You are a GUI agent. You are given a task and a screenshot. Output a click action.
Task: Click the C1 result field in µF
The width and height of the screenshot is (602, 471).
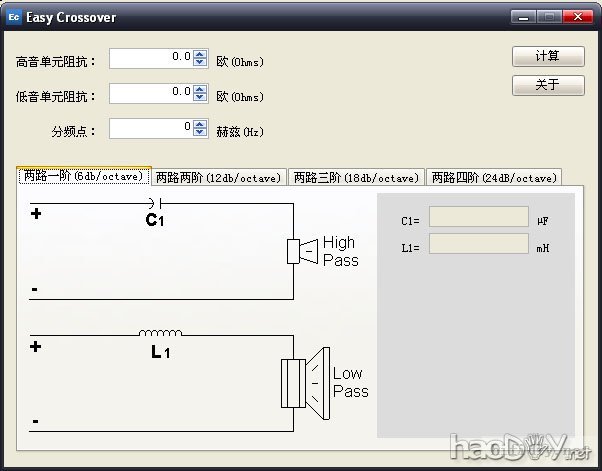pyautogui.click(x=478, y=217)
